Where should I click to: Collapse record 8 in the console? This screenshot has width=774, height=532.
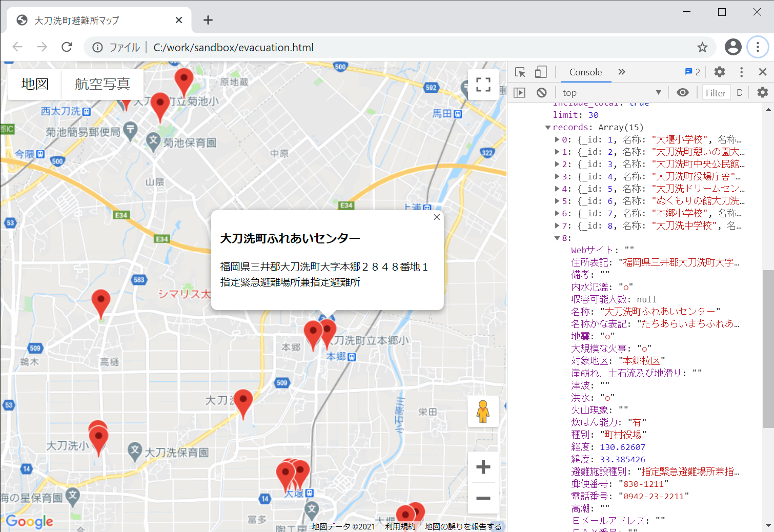[557, 238]
